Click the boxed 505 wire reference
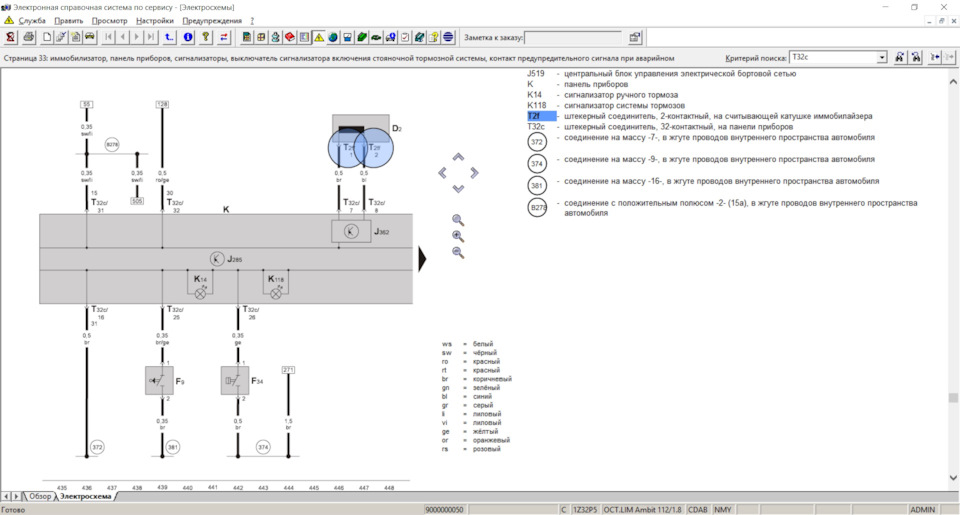Viewport: 960px width, 515px height. 137,201
